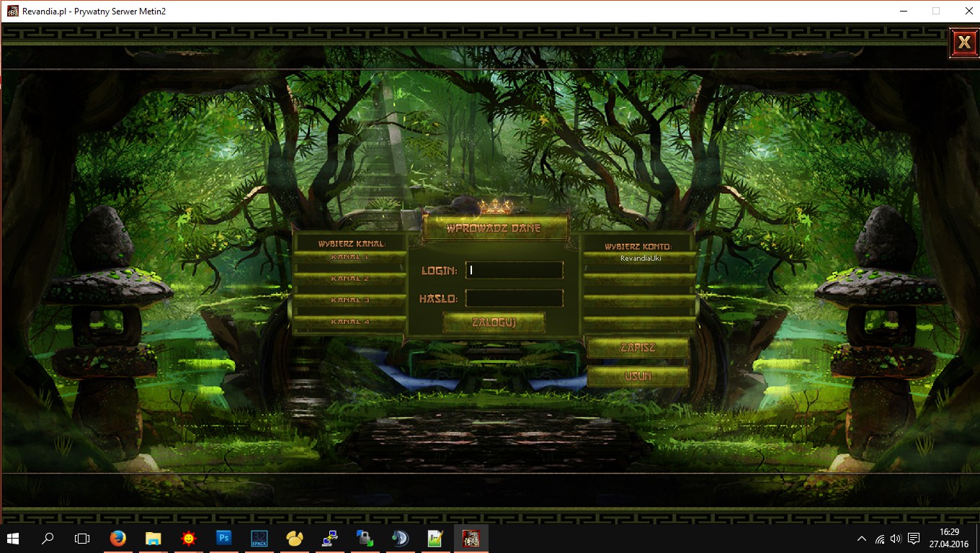Focus the Login input field
This screenshot has width=980, height=553.
tap(514, 270)
